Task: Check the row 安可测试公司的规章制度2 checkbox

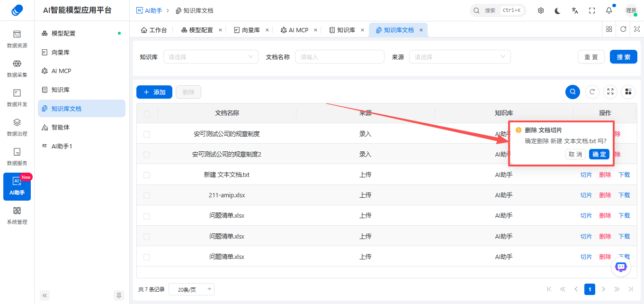Action: click(147, 155)
